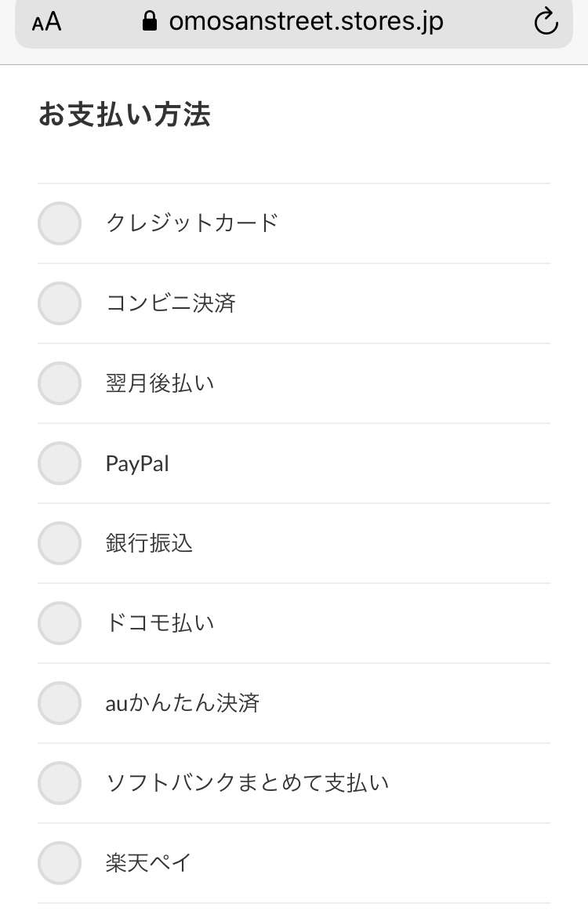The width and height of the screenshot is (588, 914).
Task: Click the PayPal label text
Action: (x=137, y=464)
